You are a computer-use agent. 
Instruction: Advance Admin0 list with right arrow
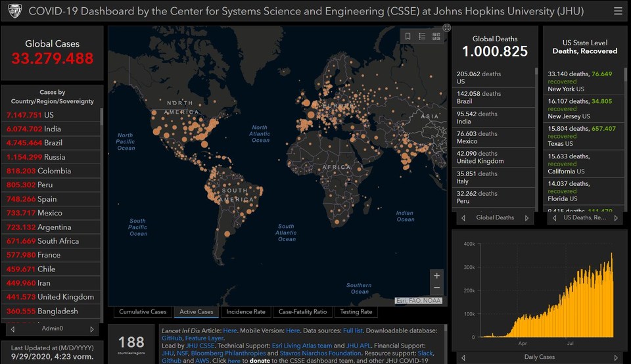click(x=92, y=329)
